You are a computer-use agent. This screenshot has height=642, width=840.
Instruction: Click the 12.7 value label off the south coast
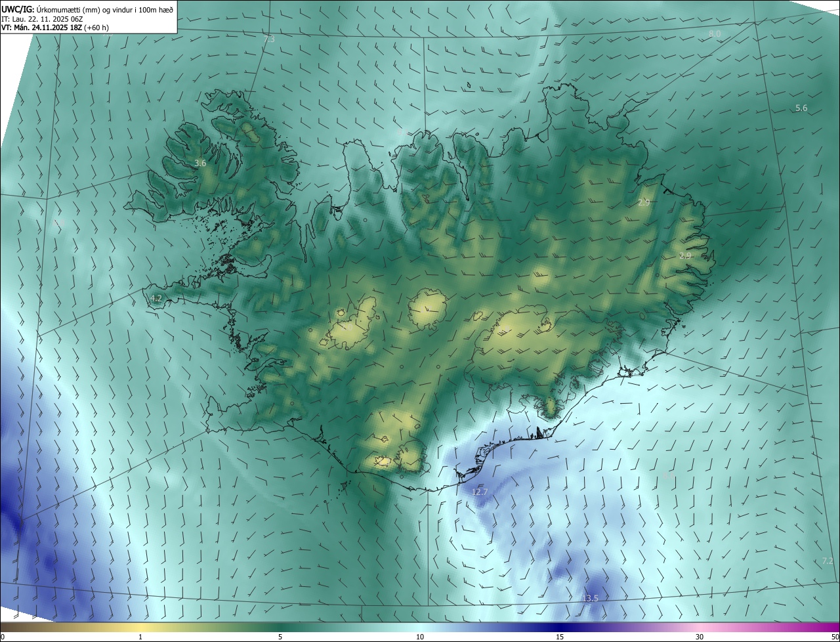(x=480, y=492)
